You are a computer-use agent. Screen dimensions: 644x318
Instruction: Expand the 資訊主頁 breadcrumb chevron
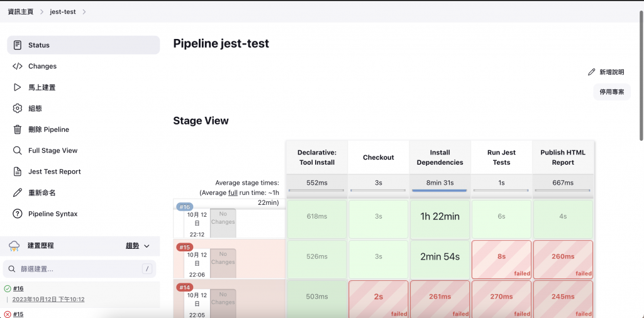(x=42, y=11)
